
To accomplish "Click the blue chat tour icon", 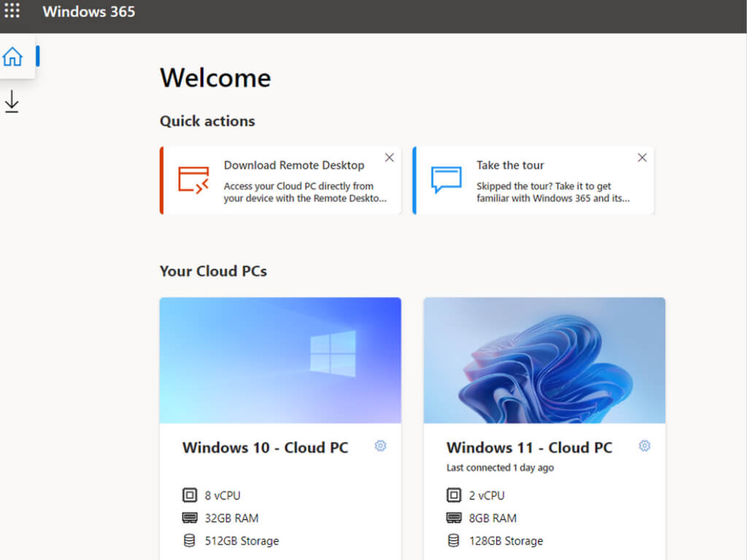I will [446, 179].
